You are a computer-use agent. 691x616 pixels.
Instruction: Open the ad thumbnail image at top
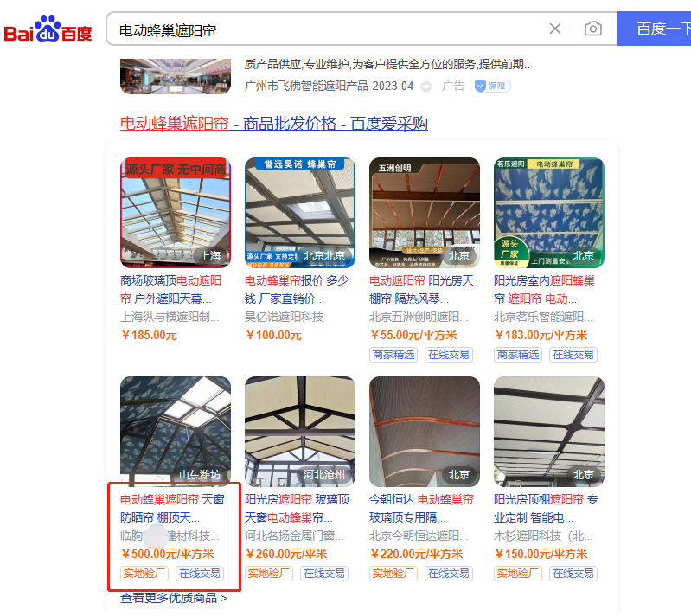176,76
